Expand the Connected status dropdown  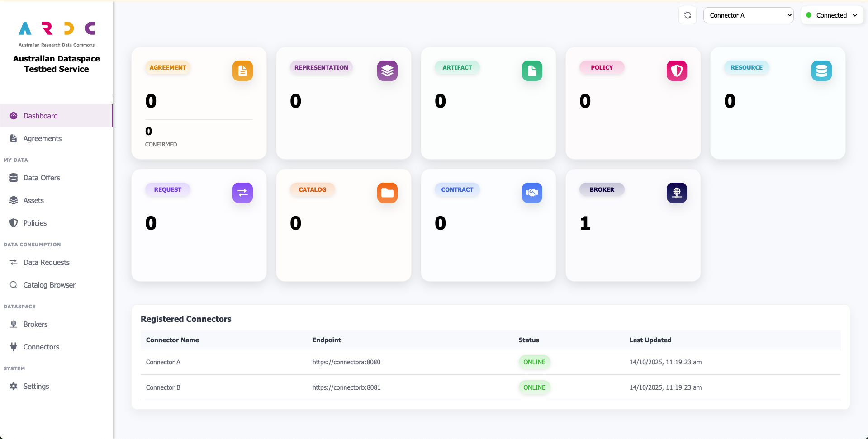832,15
